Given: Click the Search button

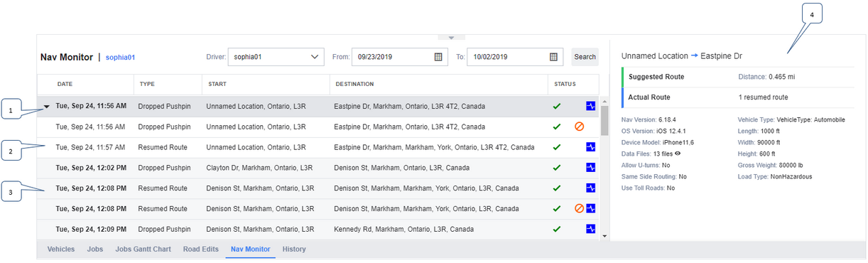Looking at the screenshot, I should (x=585, y=57).
